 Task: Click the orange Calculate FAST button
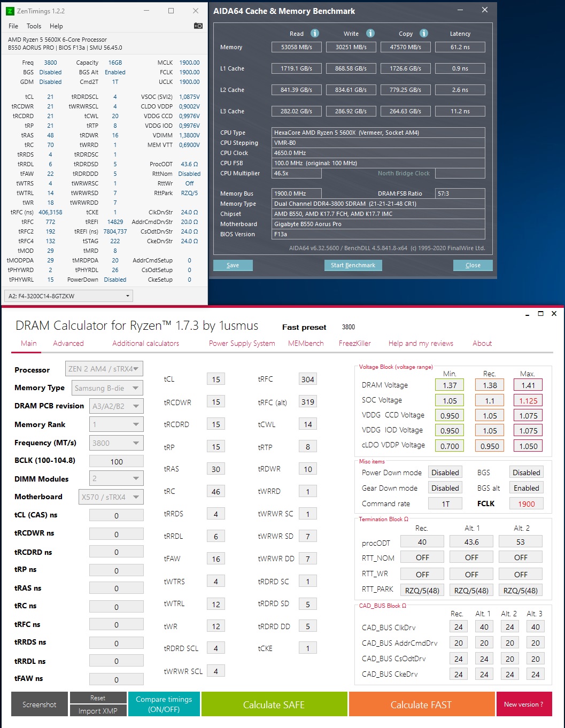coord(421,704)
